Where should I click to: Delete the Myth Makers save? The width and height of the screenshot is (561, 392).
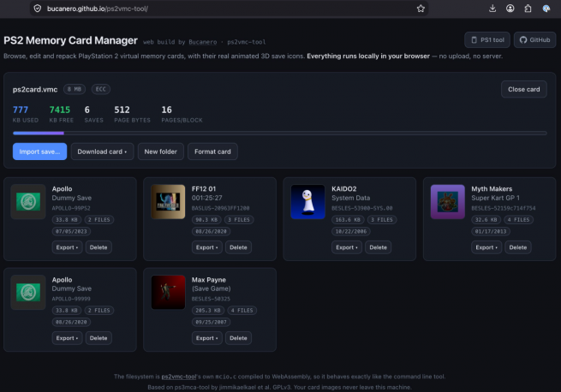tap(517, 247)
